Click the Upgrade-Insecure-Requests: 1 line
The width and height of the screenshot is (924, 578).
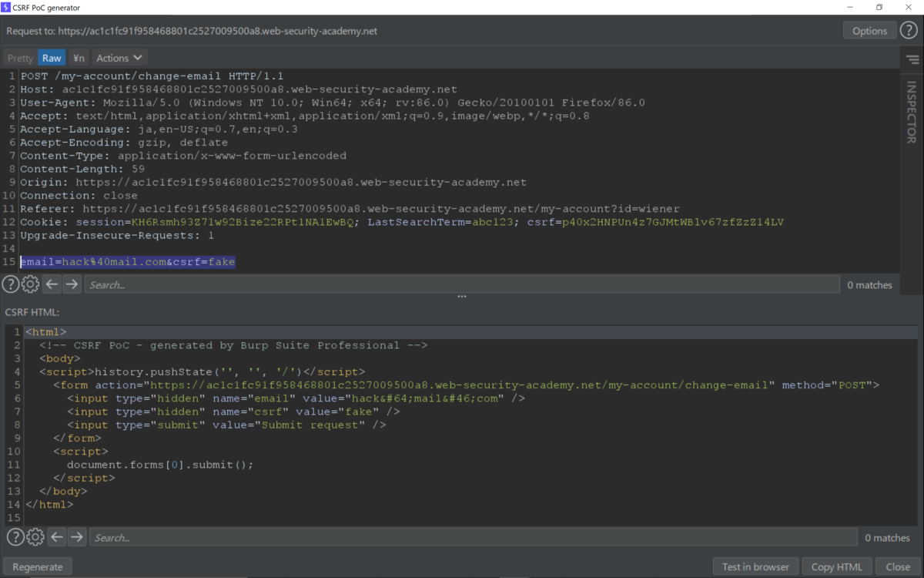point(118,235)
